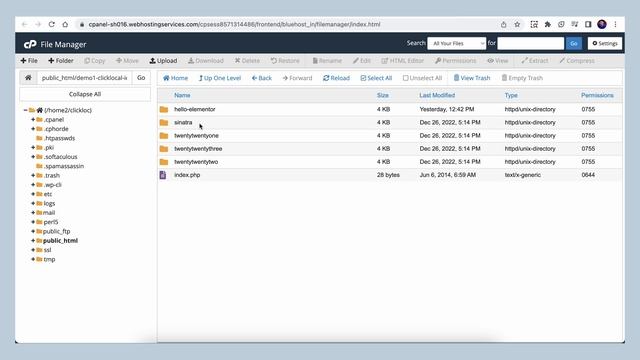Open .htpasswds in the folder tree
The width and height of the screenshot is (640, 360).
click(59, 138)
